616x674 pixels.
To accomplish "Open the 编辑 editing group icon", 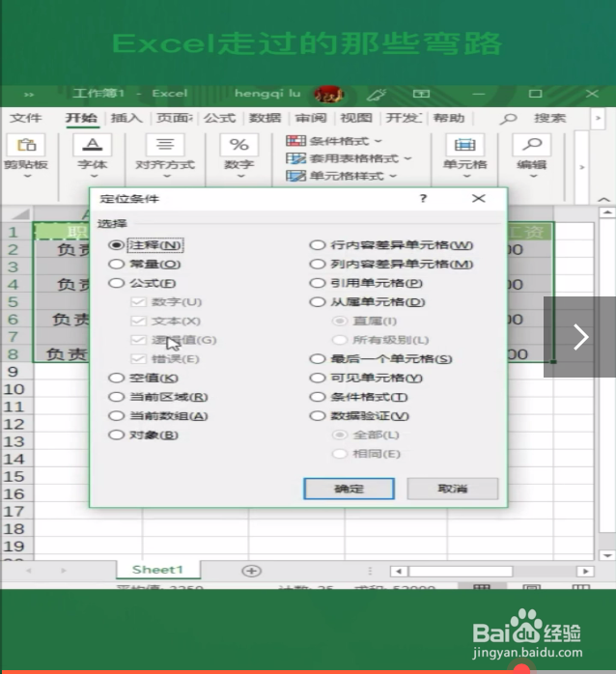I will [x=532, y=145].
